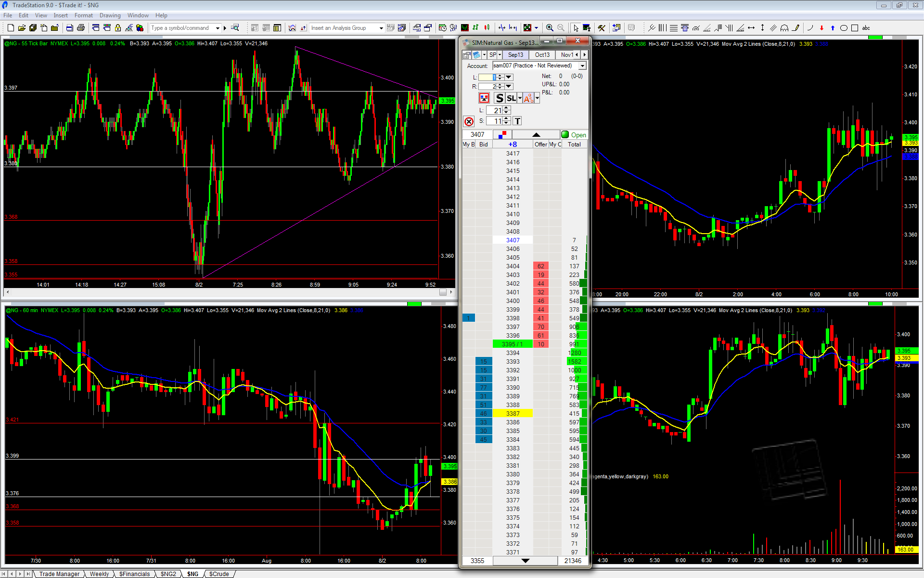Select the pointer cursor tool

click(576, 28)
